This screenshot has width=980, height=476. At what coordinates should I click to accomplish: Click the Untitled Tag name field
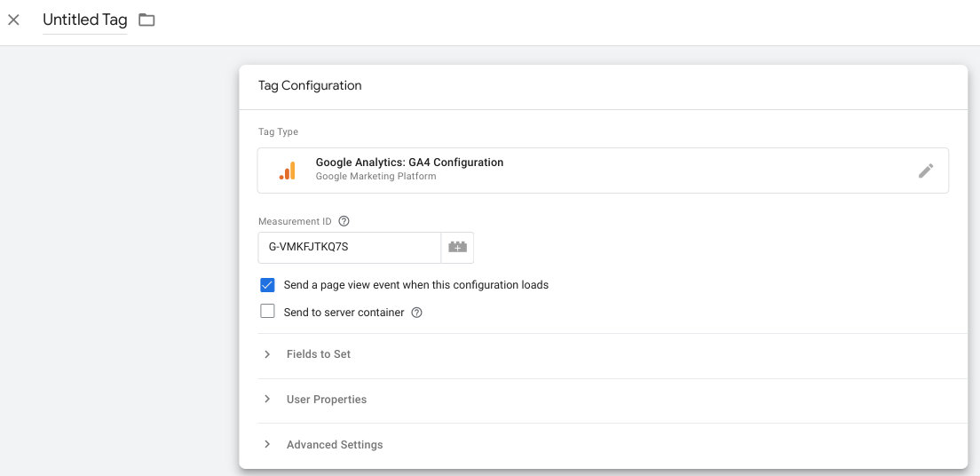pyautogui.click(x=85, y=20)
